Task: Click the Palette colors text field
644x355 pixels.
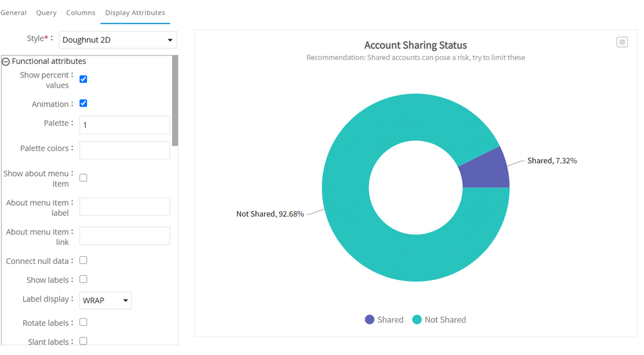Action: pyautogui.click(x=124, y=150)
